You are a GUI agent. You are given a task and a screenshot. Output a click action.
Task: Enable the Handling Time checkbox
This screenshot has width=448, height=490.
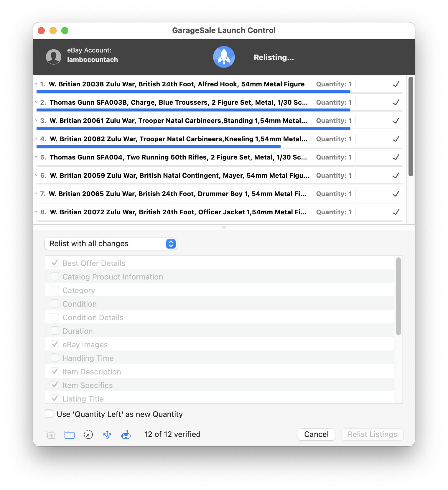(55, 358)
